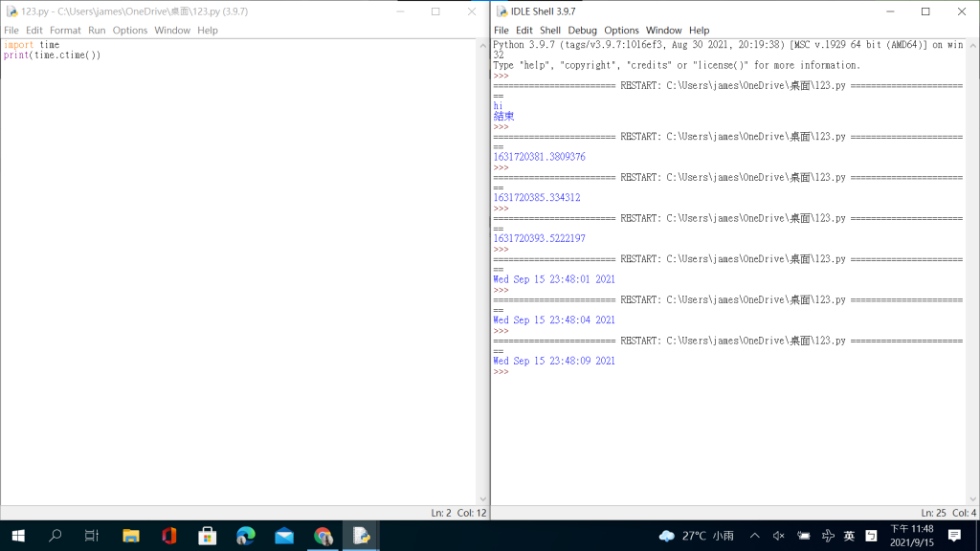Viewport: 980px width, 551px height.
Task: Click '結束' output line in Shell
Action: pos(503,116)
